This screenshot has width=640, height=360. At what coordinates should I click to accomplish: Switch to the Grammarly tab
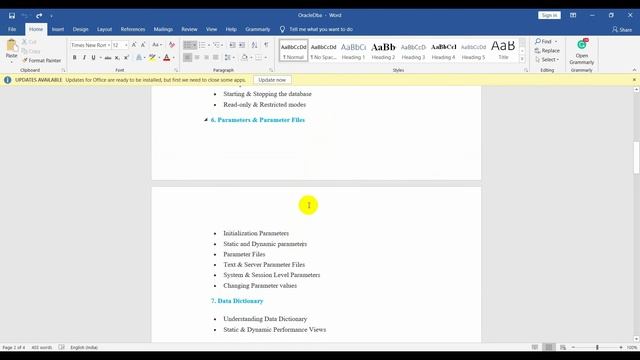tap(258, 29)
